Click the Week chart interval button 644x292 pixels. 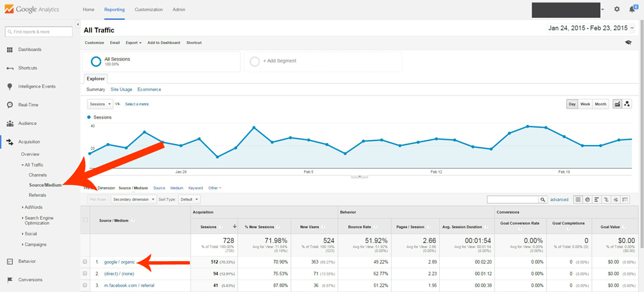click(x=585, y=104)
